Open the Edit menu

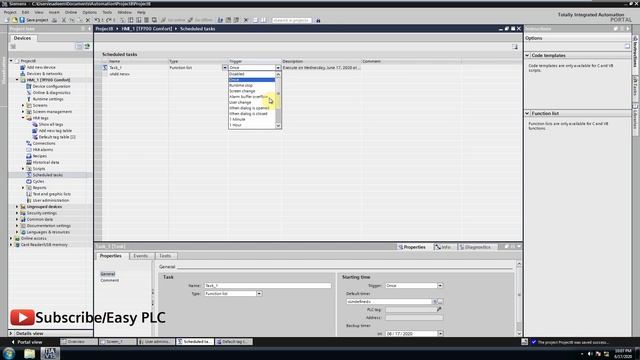point(25,12)
